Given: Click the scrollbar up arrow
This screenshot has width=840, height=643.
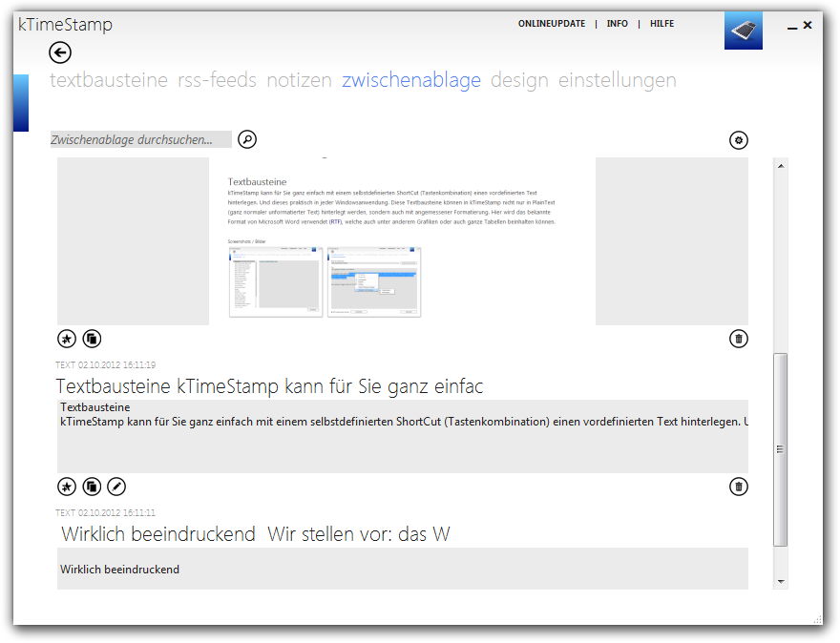Looking at the screenshot, I should [x=781, y=166].
